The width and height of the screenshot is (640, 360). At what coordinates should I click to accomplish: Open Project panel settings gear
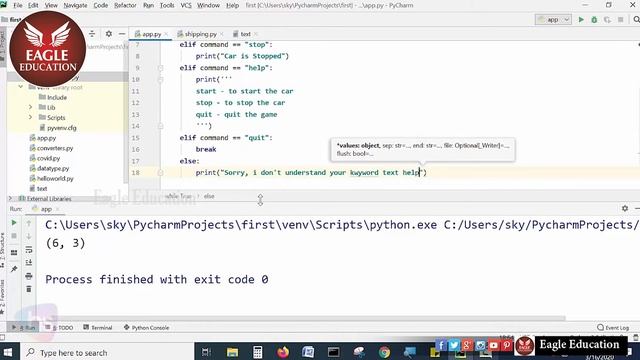109,34
